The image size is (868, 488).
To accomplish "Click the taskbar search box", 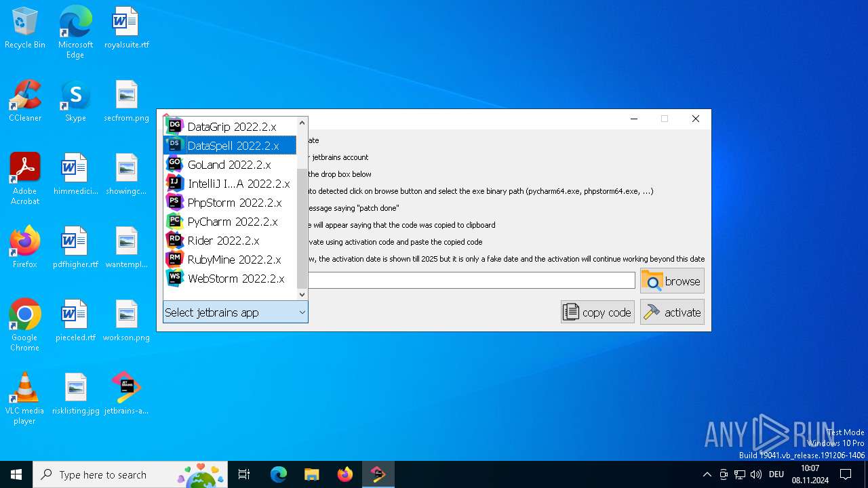I will [x=132, y=474].
